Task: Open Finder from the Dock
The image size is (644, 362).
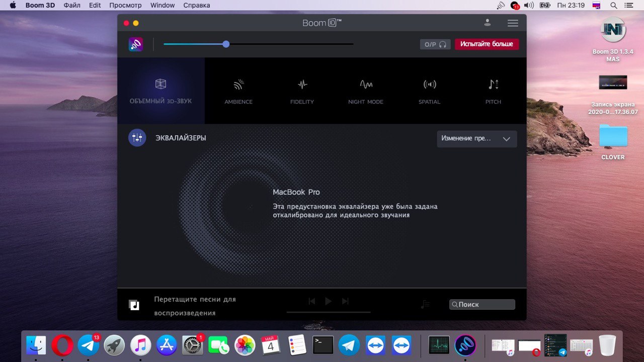Action: pos(36,345)
